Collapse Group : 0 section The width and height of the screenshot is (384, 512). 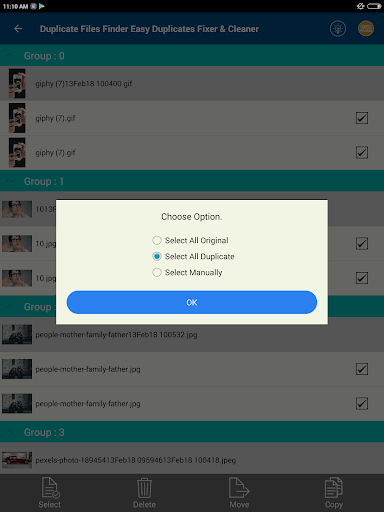coord(10,55)
